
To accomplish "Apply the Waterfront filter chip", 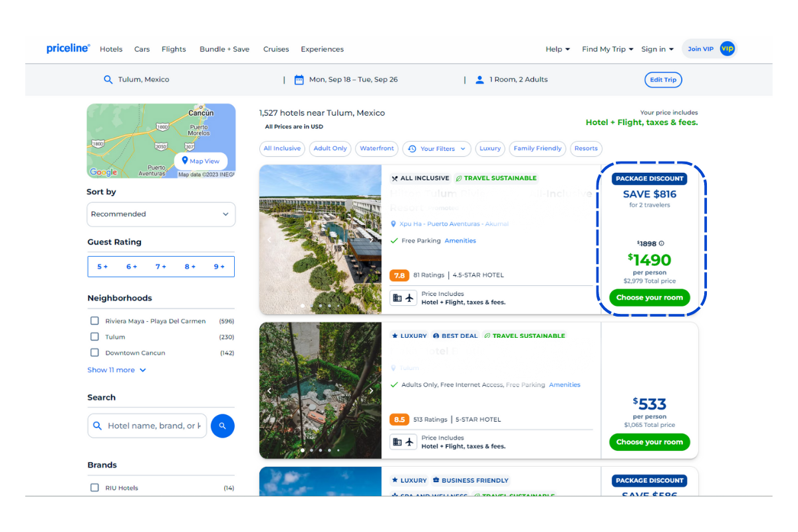I will [377, 148].
